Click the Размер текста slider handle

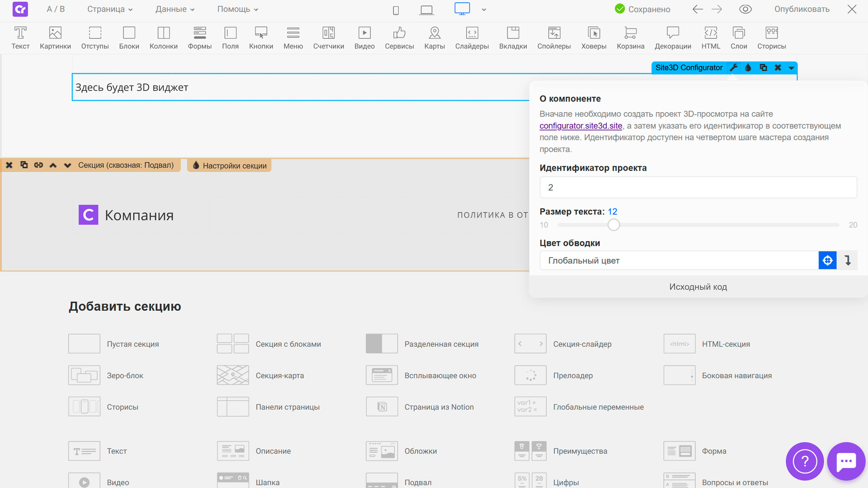click(613, 225)
